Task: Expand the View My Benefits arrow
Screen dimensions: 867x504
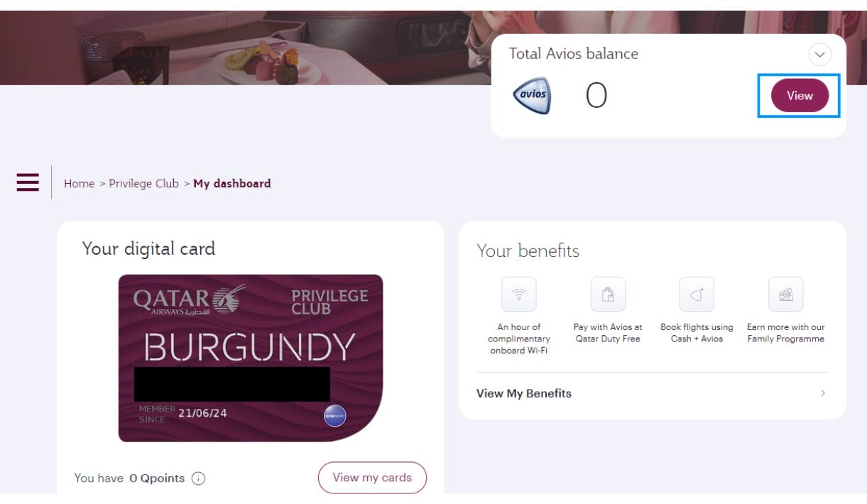Action: 823,393
